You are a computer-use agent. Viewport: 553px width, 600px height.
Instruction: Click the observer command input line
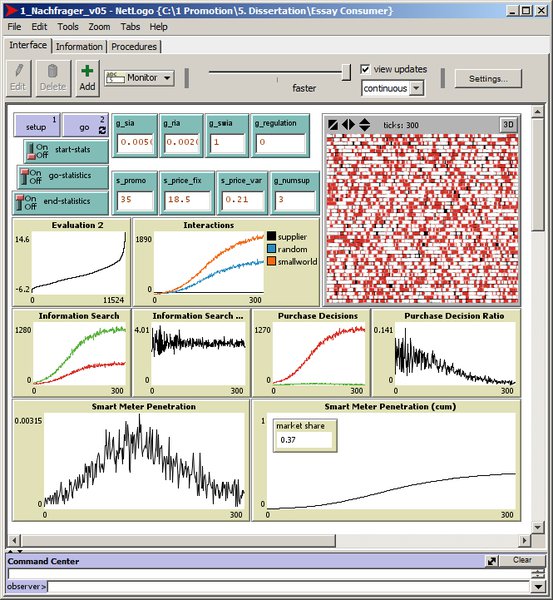coord(289,587)
